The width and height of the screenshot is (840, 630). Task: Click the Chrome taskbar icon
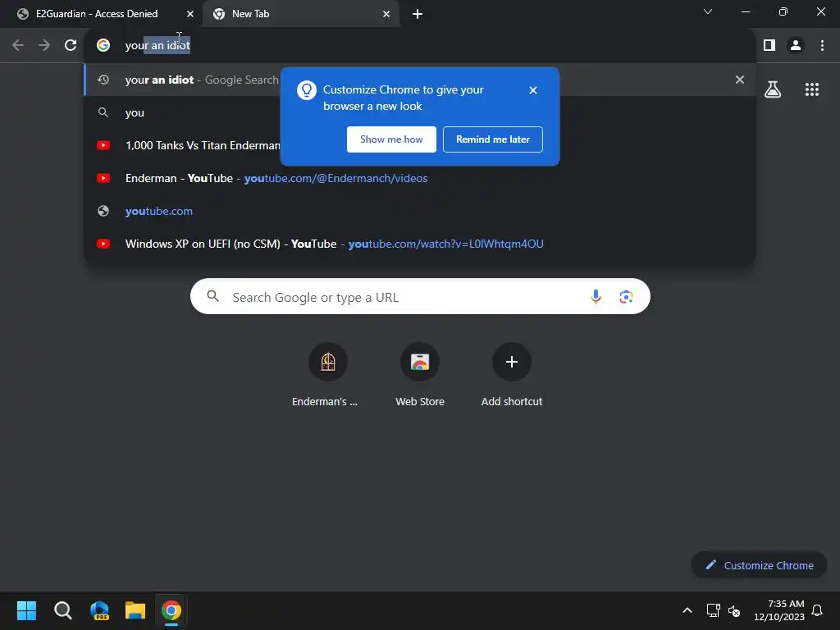(x=171, y=610)
